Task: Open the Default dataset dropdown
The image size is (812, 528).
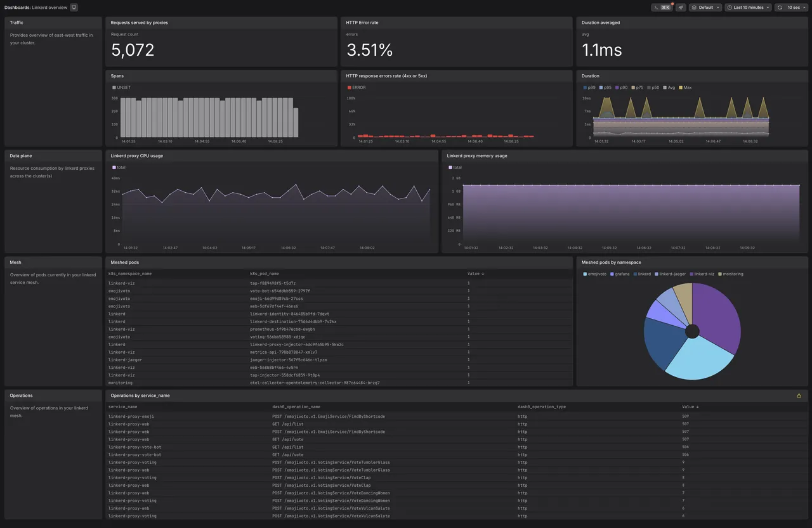Action: pos(705,8)
